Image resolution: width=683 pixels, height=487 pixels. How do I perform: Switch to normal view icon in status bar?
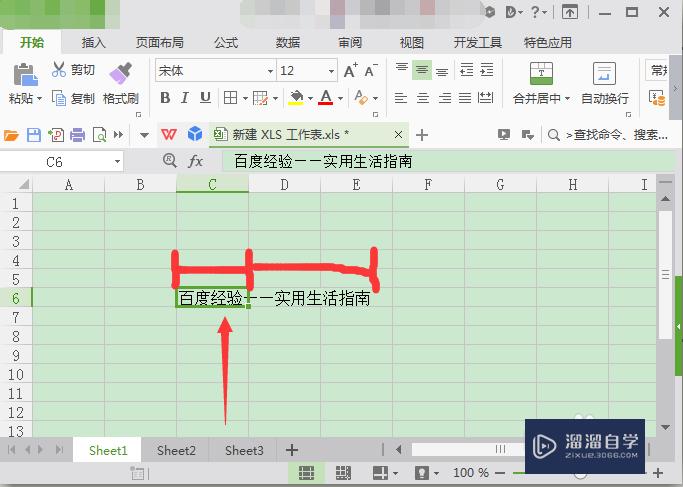306,473
